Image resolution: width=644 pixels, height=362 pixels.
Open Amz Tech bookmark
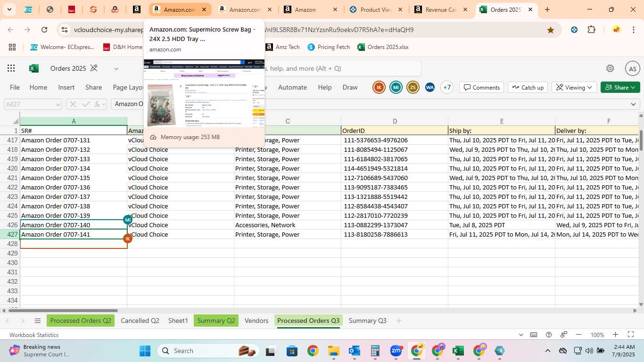(282, 47)
